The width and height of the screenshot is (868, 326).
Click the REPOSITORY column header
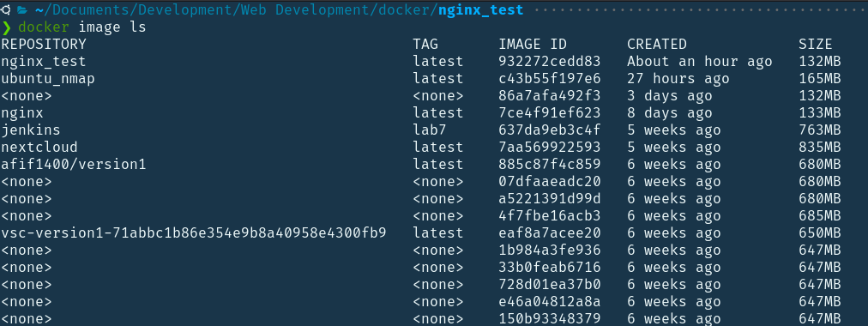(44, 45)
